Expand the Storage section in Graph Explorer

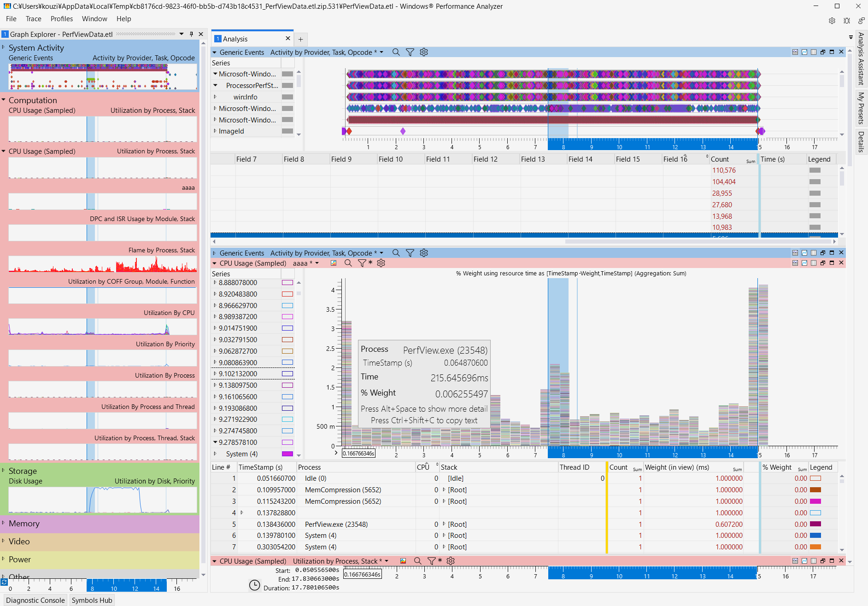[4, 471]
